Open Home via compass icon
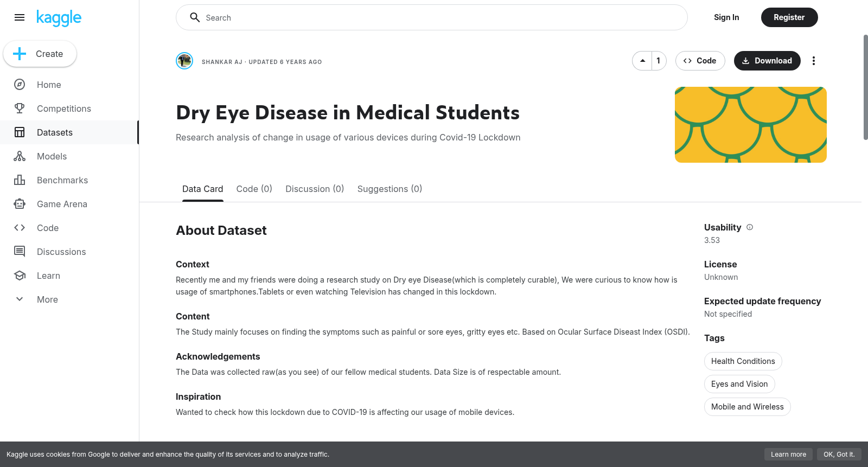This screenshot has width=868, height=467. 20,85
